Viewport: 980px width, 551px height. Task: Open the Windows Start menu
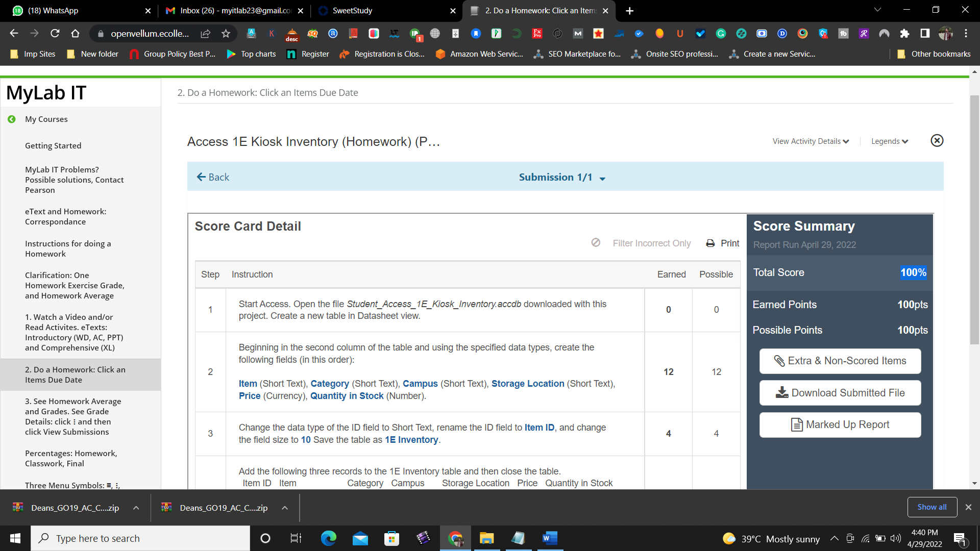[x=15, y=538]
